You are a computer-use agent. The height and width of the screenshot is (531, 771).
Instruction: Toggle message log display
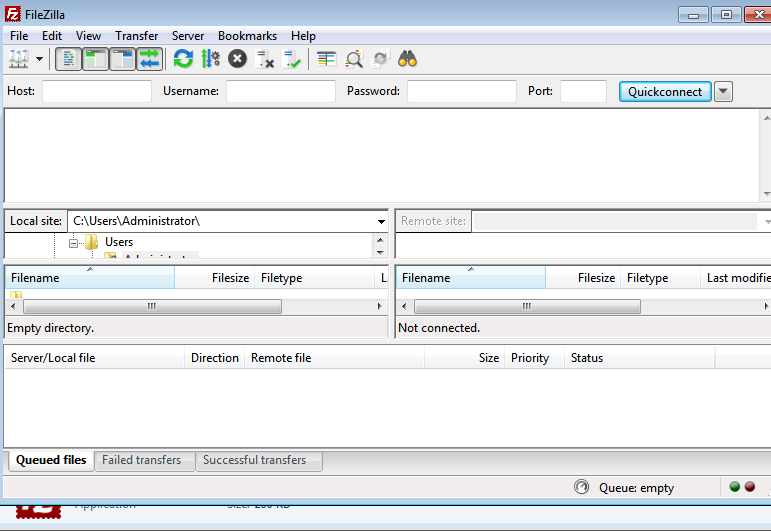(68, 59)
